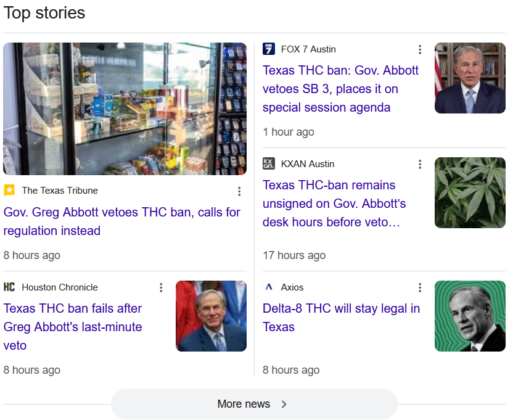Click the FOX 7 Austin logo icon
The width and height of the screenshot is (513, 420).
coord(269,49)
